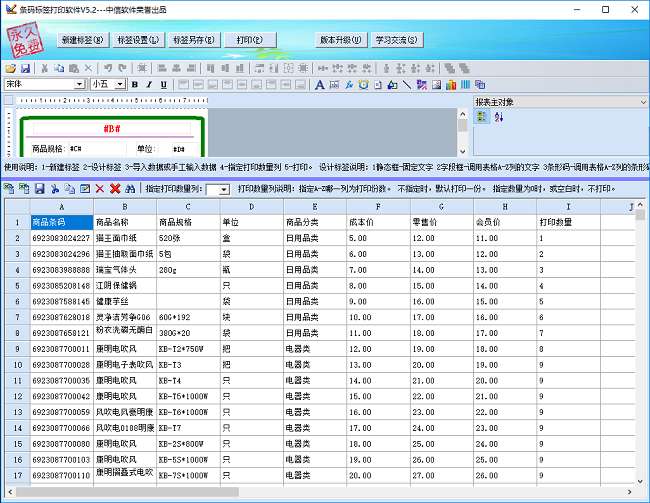Viewport: 650px width, 503px height.
Task: Click the binoculars find icon
Action: click(130, 189)
